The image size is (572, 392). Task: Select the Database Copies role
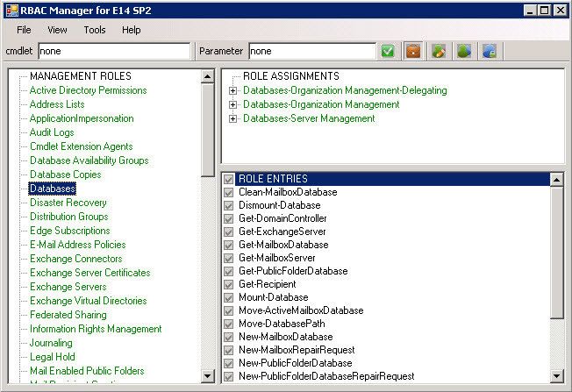click(x=65, y=175)
